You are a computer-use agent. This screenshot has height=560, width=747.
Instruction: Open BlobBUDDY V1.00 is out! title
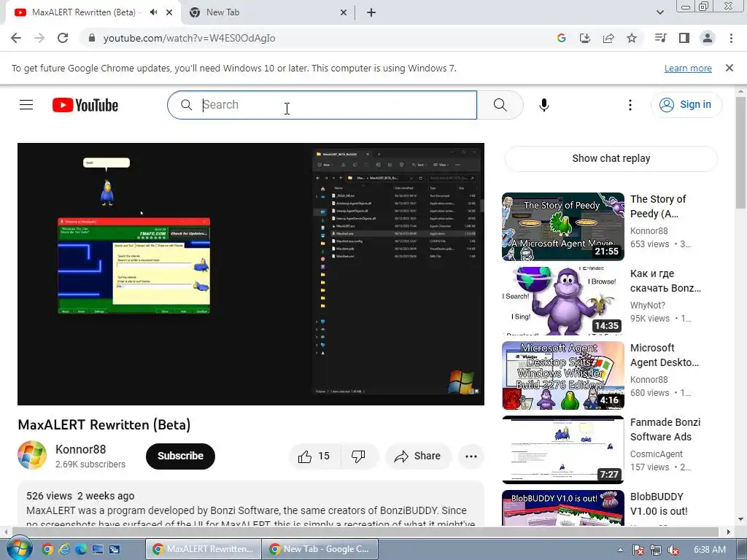pyautogui.click(x=659, y=504)
